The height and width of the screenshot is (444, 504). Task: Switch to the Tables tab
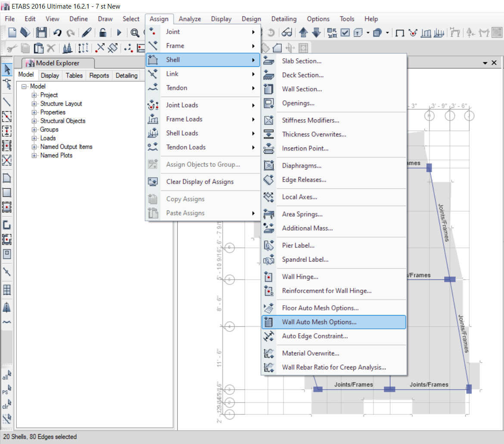[74, 75]
